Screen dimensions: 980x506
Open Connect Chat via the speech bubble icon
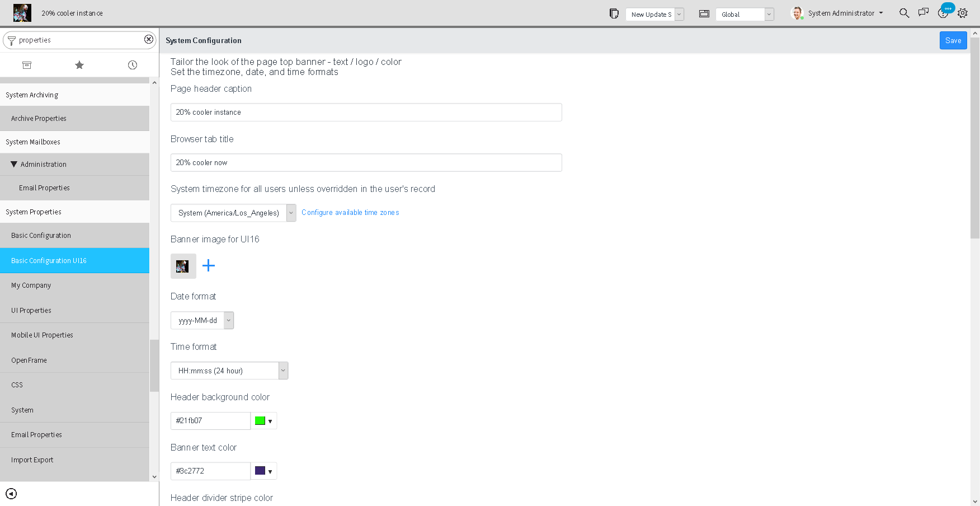pos(924,12)
